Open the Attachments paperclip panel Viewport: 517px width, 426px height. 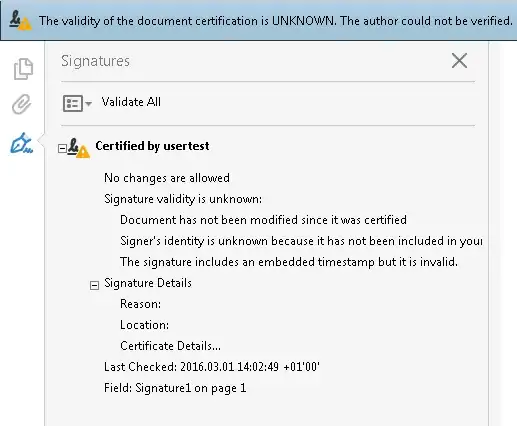22,104
